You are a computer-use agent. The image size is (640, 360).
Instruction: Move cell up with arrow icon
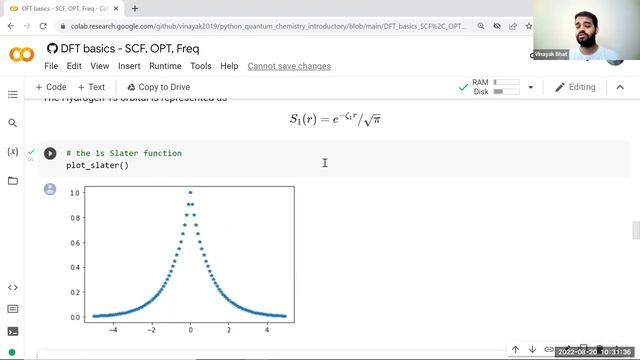pos(516,350)
